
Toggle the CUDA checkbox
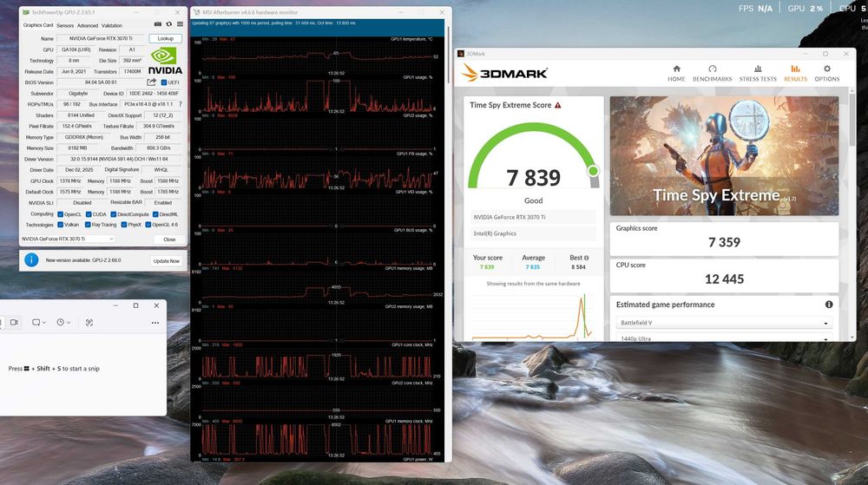click(x=89, y=214)
